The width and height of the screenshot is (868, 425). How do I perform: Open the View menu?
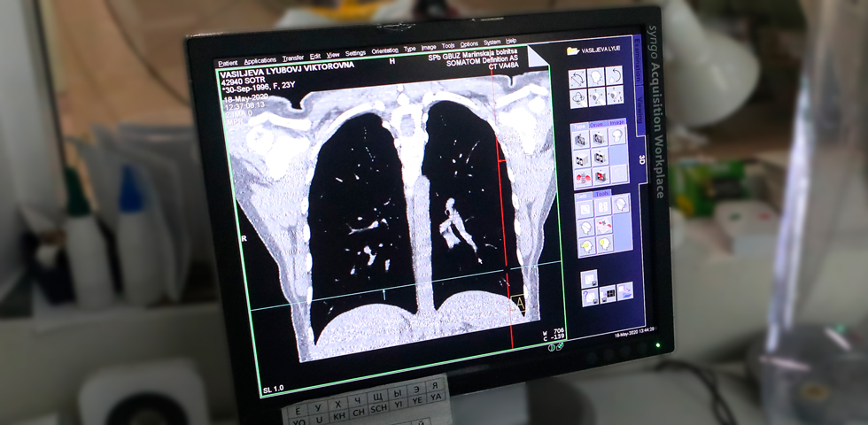(x=333, y=55)
